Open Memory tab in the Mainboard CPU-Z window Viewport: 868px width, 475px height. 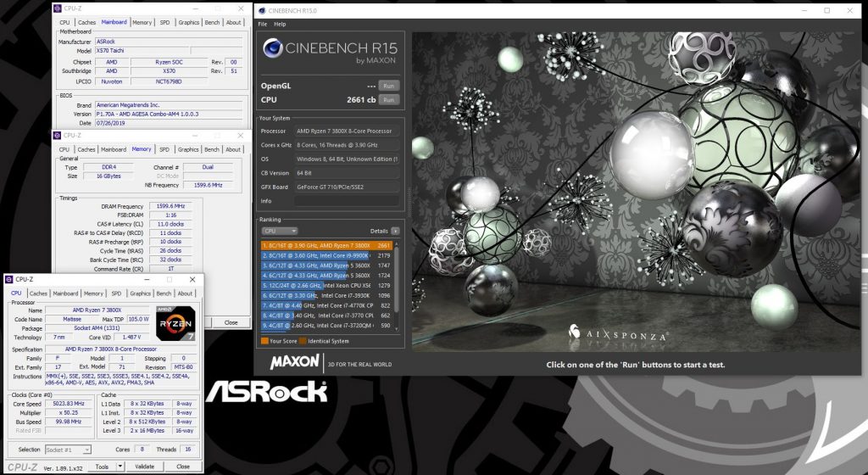[142, 23]
